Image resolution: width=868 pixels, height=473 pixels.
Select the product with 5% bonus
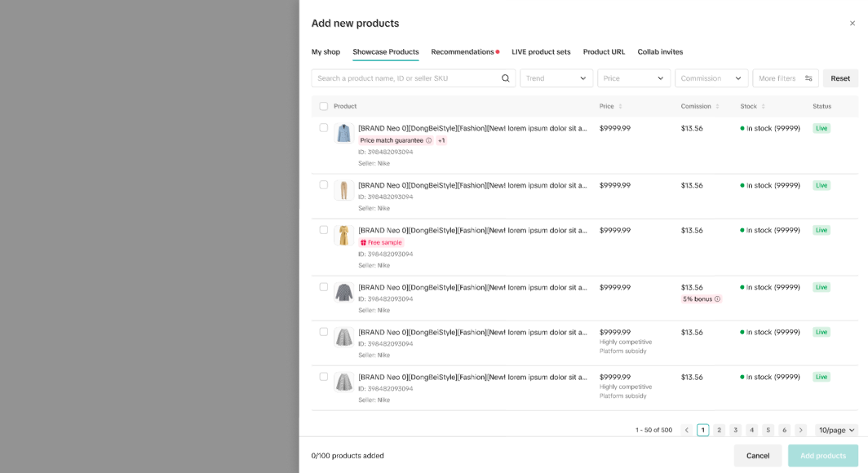pos(324,287)
